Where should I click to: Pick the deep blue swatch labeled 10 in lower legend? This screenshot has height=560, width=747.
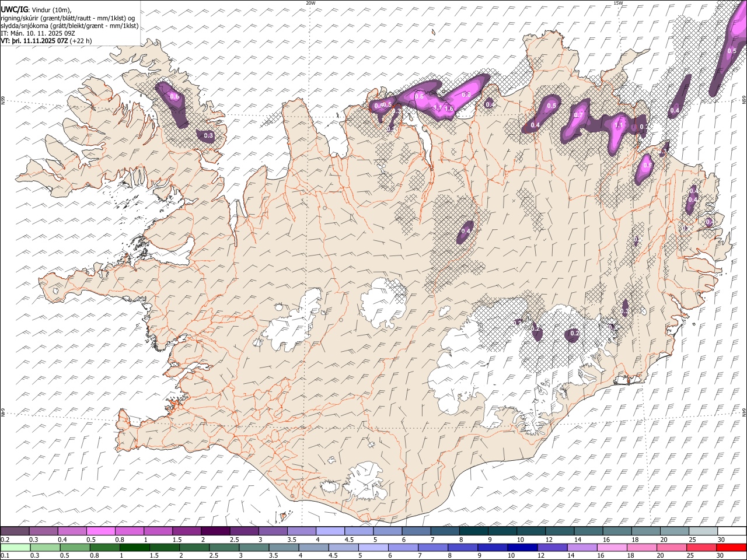pyautogui.click(x=522, y=548)
